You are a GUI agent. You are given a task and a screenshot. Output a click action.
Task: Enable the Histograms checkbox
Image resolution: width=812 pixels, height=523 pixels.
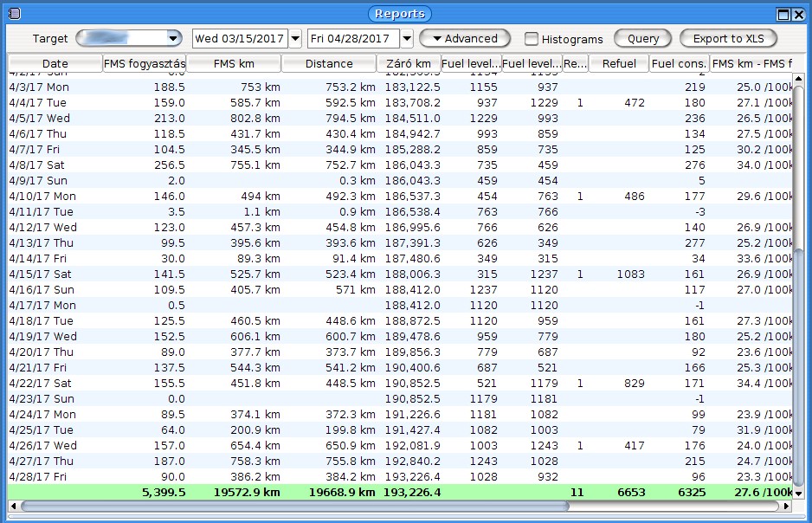pyautogui.click(x=532, y=39)
